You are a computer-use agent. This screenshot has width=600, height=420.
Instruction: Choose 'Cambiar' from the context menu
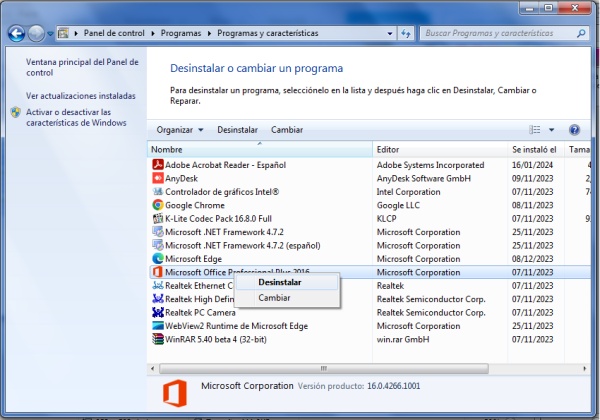coord(287,298)
